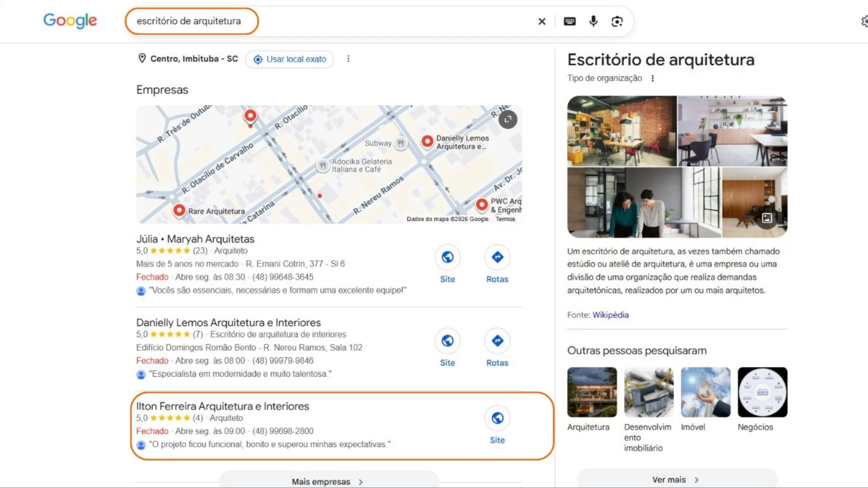
Task: Click the unlabeled red pin near R. Três de Outubro
Action: click(x=250, y=117)
